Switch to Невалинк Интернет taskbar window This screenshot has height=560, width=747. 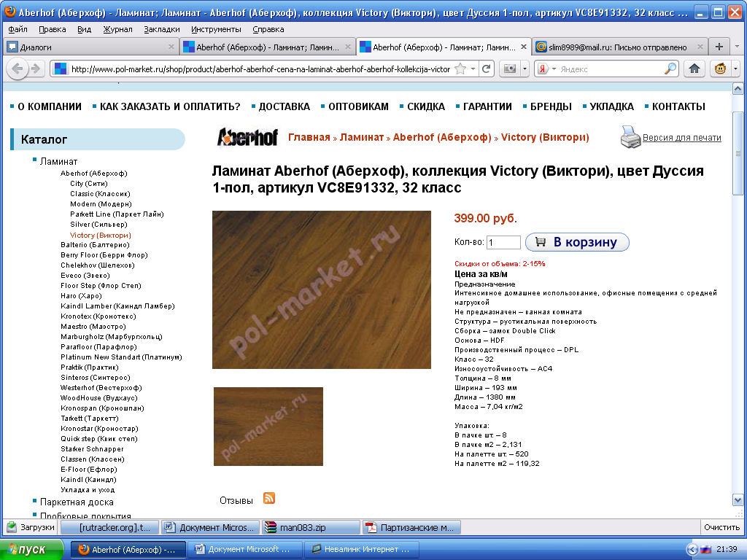tap(362, 550)
